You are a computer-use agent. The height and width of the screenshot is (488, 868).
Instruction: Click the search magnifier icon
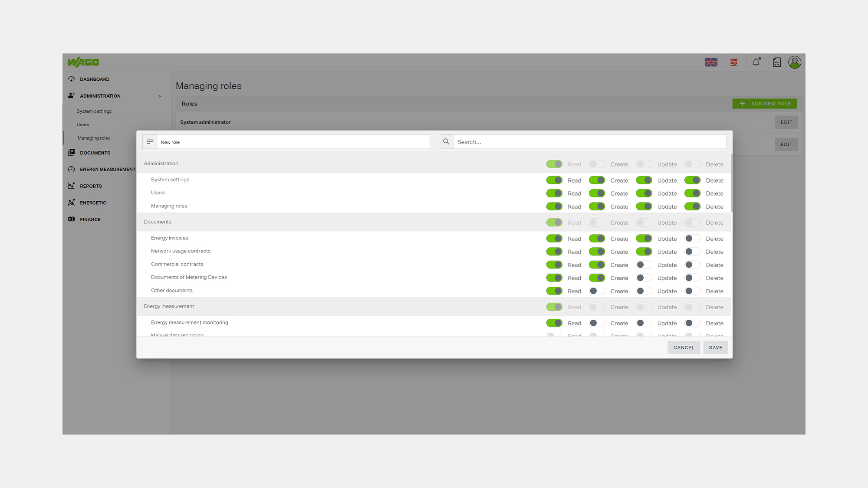pos(446,142)
